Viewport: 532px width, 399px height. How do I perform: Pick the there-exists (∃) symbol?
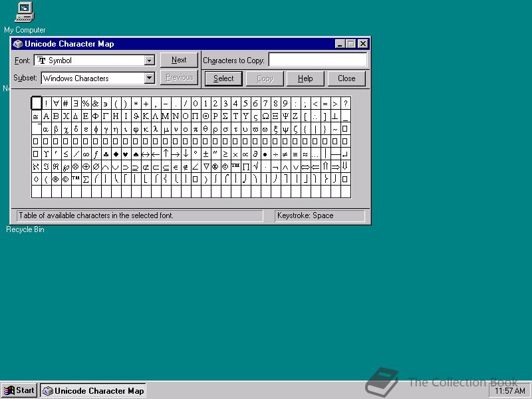click(76, 104)
